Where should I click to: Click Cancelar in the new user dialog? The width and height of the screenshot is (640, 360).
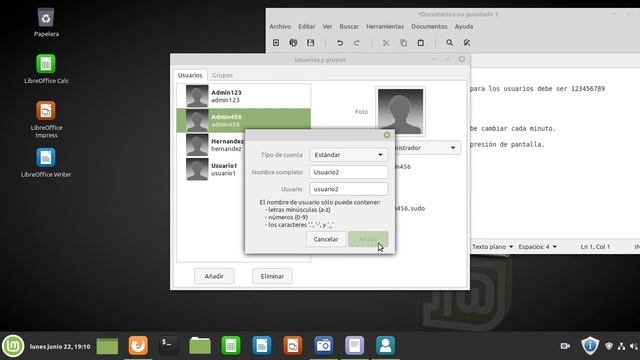tap(326, 239)
